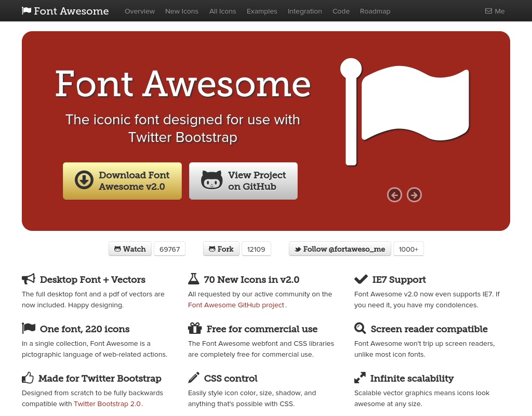This screenshot has width=532, height=416.
Task: Click the beaker icon by 70 New Icons
Action: point(194,279)
